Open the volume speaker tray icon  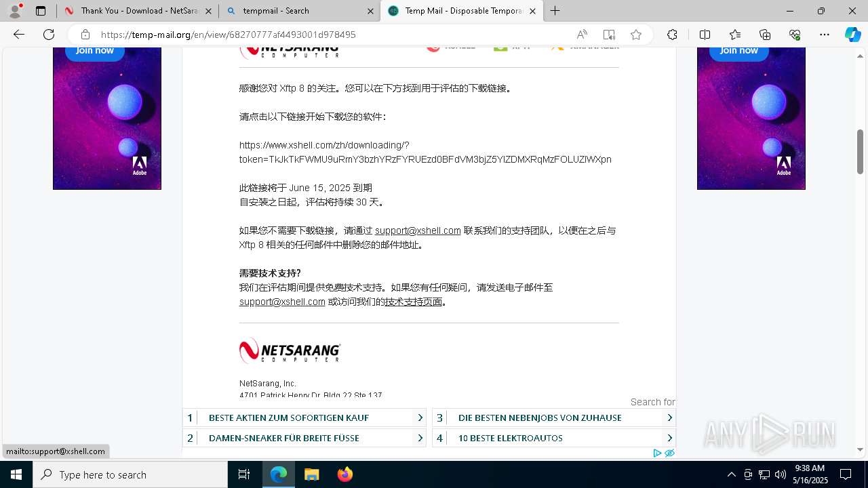click(781, 474)
